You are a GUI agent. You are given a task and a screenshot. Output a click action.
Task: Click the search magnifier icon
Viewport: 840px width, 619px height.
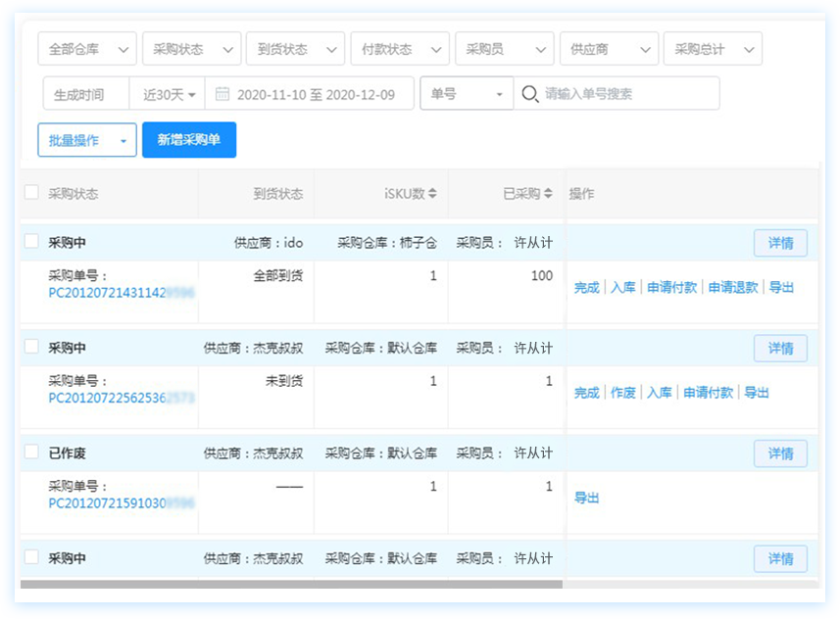pyautogui.click(x=529, y=94)
